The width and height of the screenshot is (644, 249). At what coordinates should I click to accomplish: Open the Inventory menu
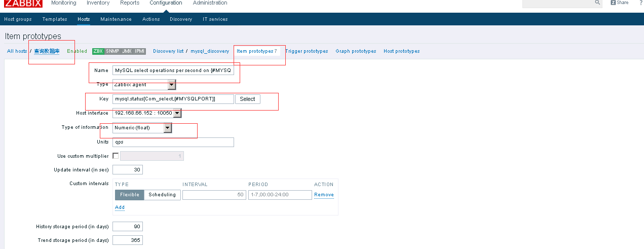[98, 3]
